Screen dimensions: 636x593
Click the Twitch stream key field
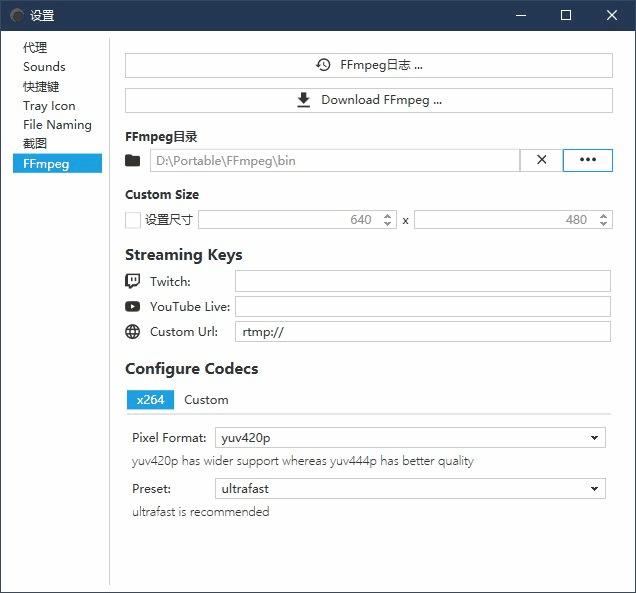click(422, 282)
